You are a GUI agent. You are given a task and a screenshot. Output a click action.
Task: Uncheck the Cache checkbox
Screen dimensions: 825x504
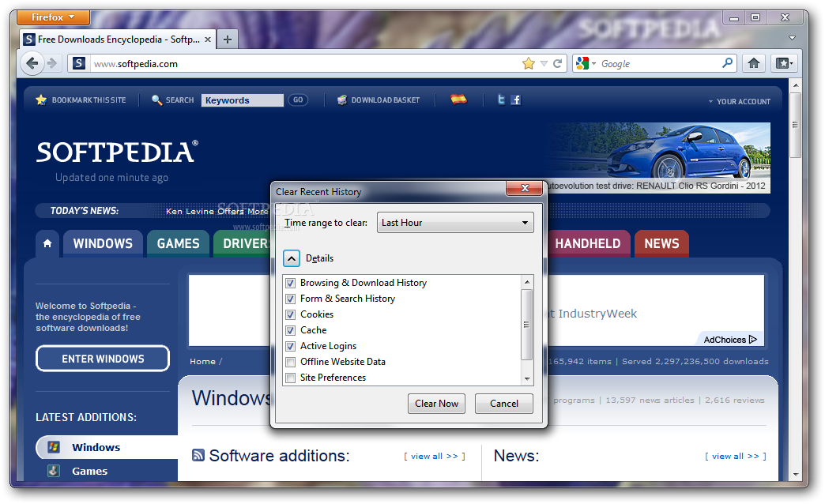(x=290, y=330)
